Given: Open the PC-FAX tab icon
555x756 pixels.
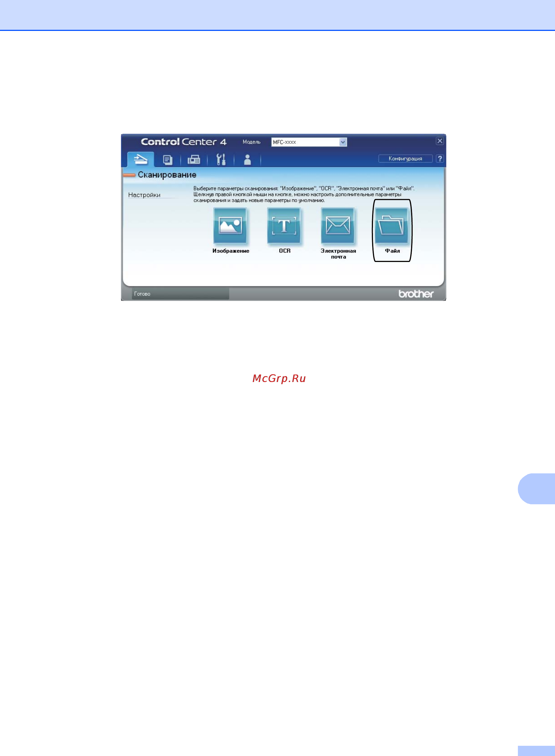Looking at the screenshot, I should click(194, 160).
